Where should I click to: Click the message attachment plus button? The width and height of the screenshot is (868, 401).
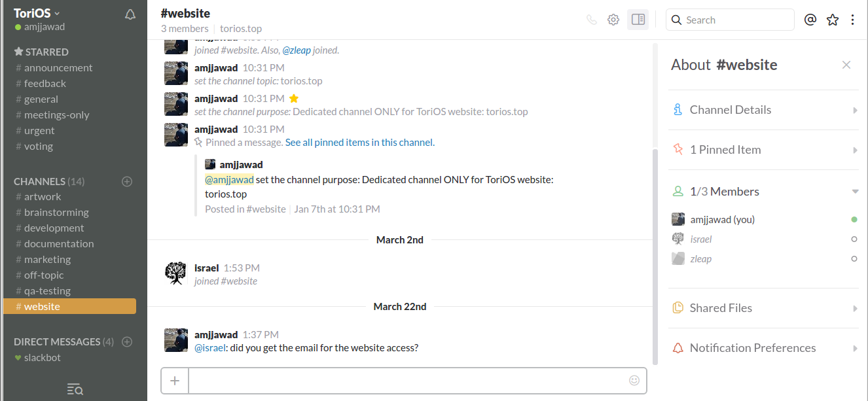175,381
